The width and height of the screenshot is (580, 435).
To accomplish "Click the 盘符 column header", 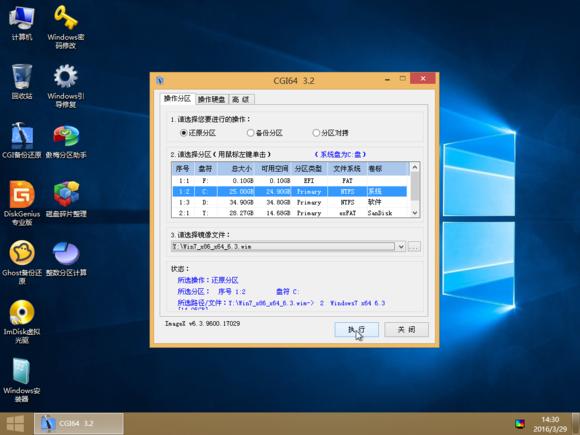I will pos(206,169).
